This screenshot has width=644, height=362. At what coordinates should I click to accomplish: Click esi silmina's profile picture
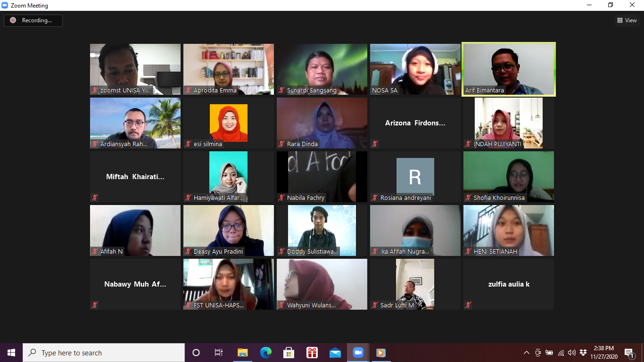(228, 123)
